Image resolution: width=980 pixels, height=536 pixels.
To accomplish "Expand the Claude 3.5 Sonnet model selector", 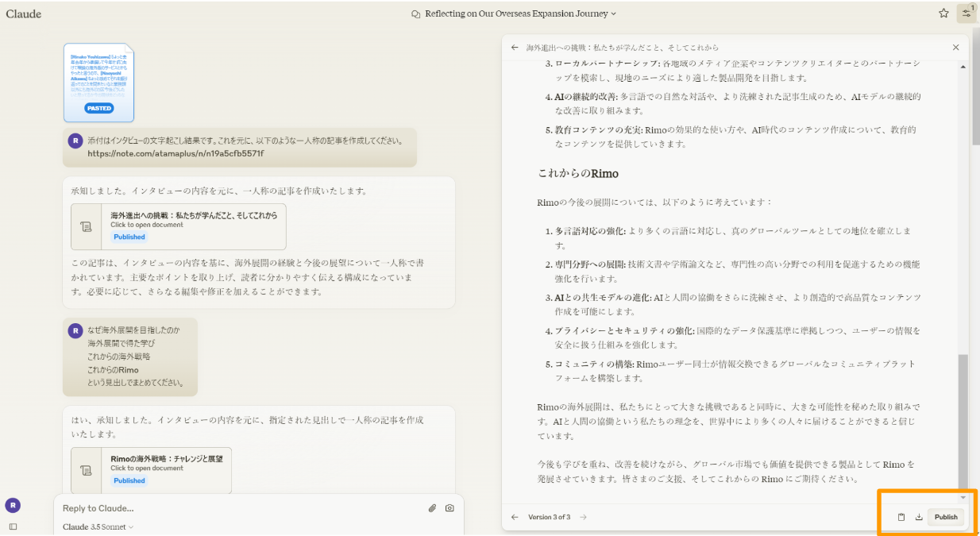I will point(98,527).
